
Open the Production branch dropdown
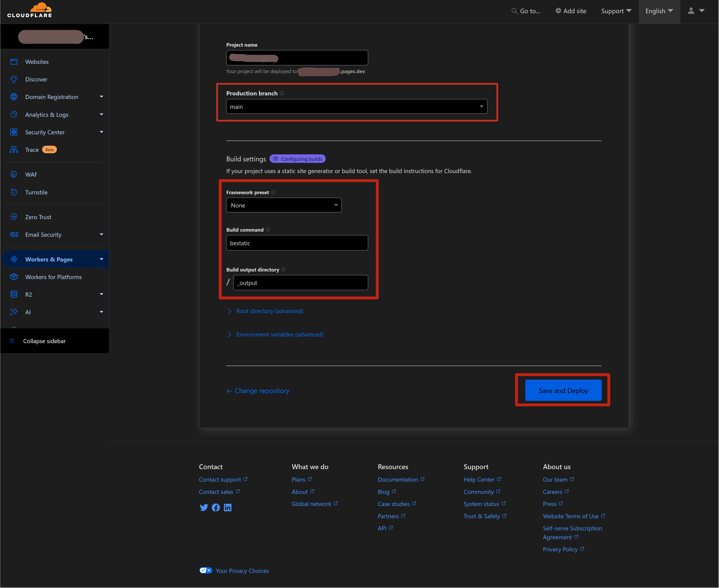(356, 106)
